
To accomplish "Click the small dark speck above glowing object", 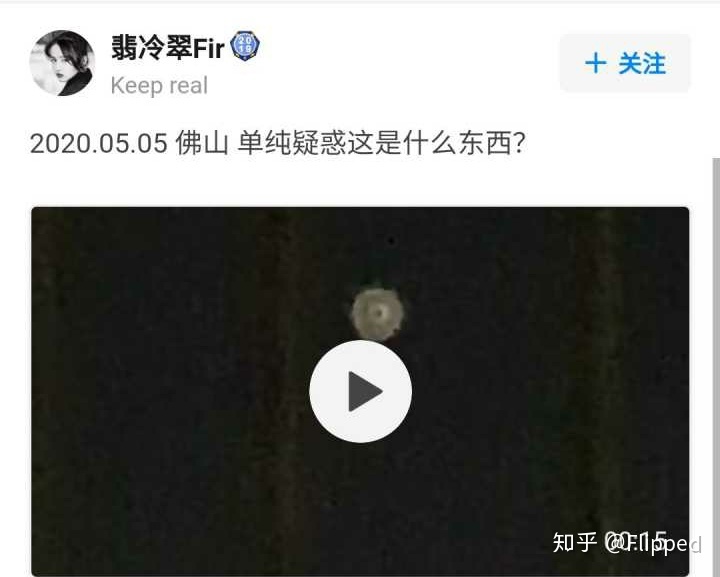I will point(391,240).
